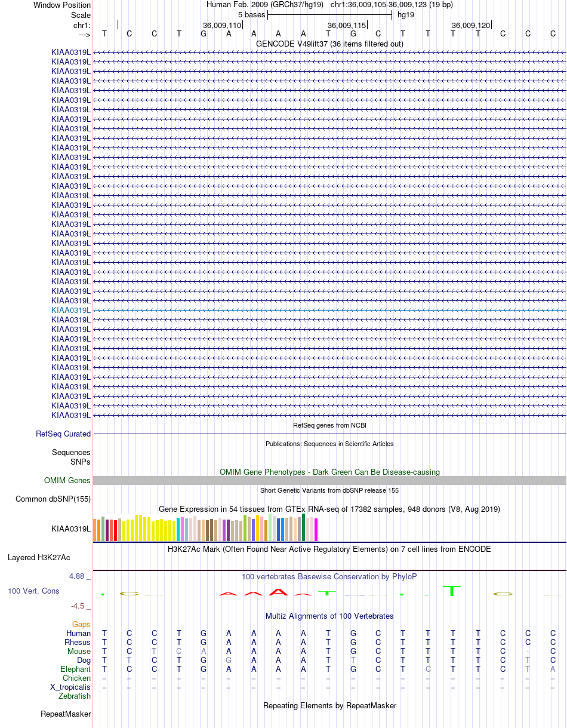This screenshot has width=567, height=728.
Task: Click the Zebrafish alignment row label
Action: (75, 696)
